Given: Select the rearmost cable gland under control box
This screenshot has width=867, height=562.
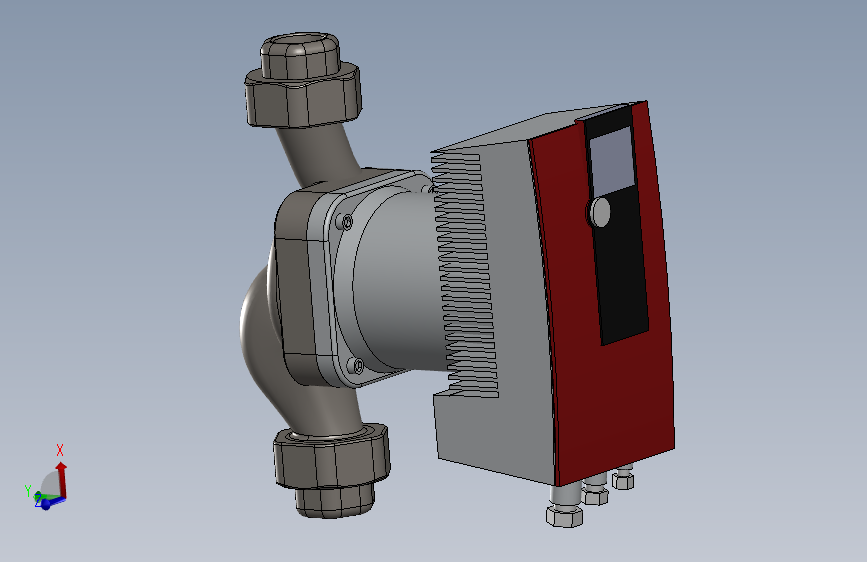Looking at the screenshot, I should tap(624, 477).
